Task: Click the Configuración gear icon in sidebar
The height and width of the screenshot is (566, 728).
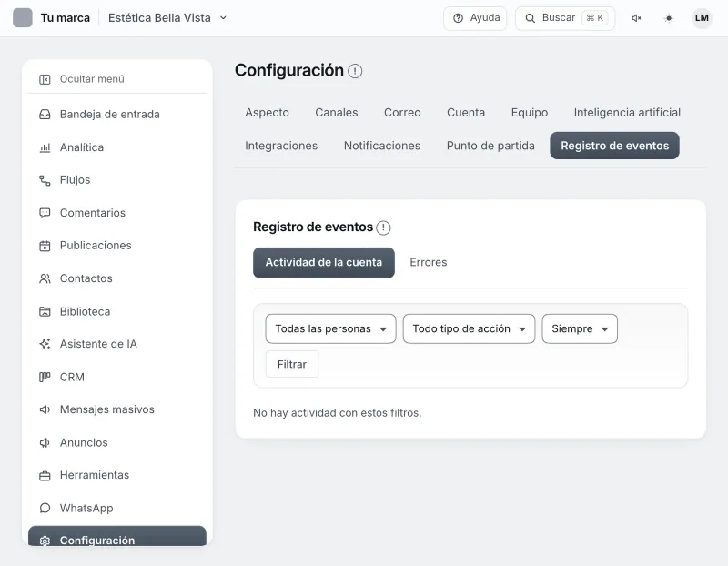Action: coord(45,541)
